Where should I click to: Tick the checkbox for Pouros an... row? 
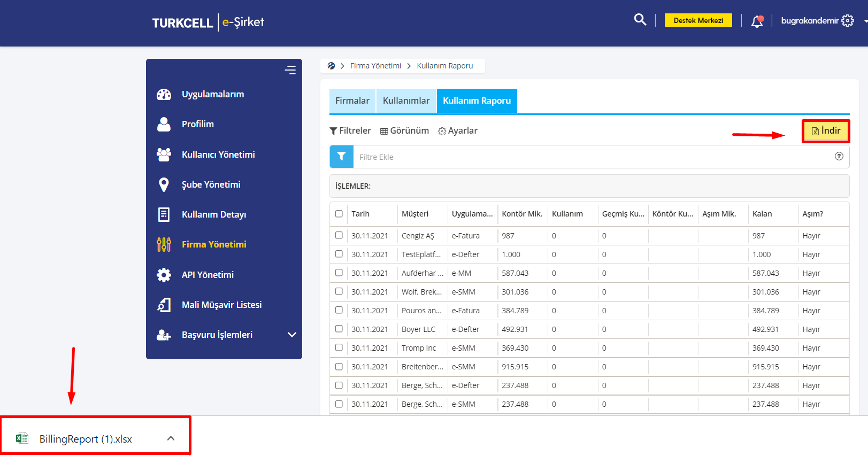tap(339, 310)
